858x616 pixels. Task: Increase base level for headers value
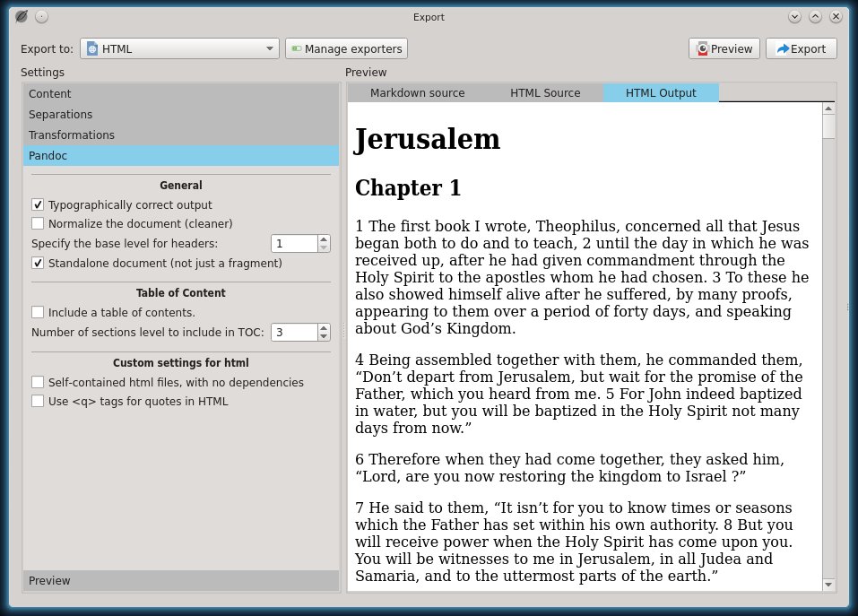324,239
